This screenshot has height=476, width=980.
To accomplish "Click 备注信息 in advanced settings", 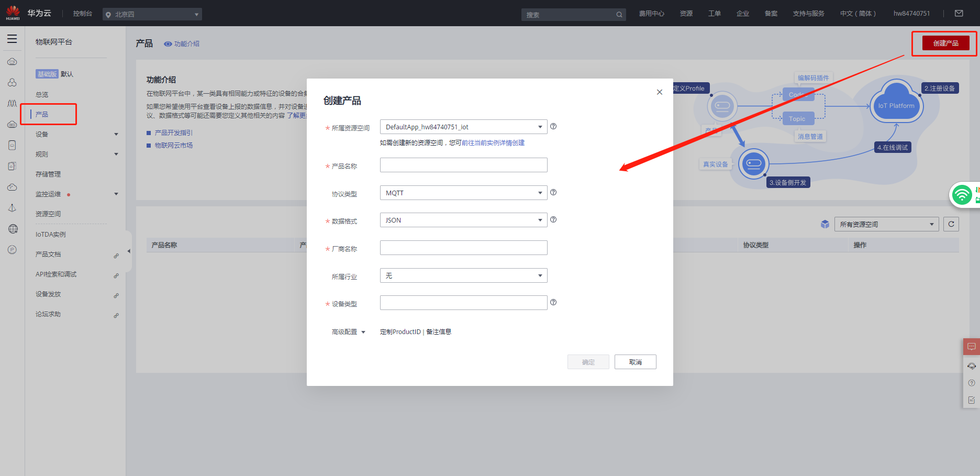I will (439, 332).
